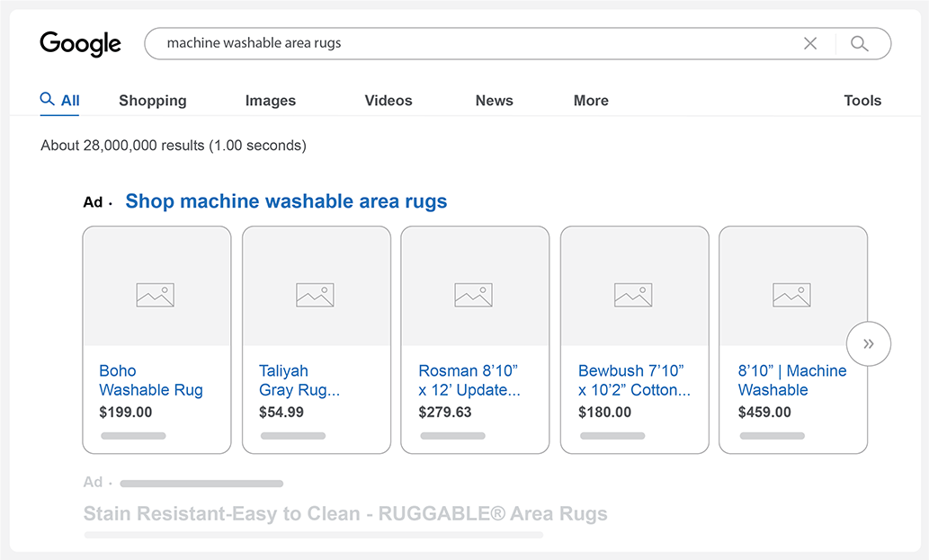This screenshot has width=929, height=560.
Task: Click the $459.00 price
Action: click(764, 412)
